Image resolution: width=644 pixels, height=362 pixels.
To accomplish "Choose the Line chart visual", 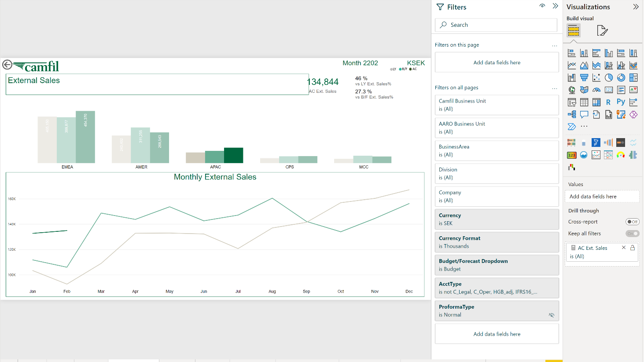I will point(572,66).
